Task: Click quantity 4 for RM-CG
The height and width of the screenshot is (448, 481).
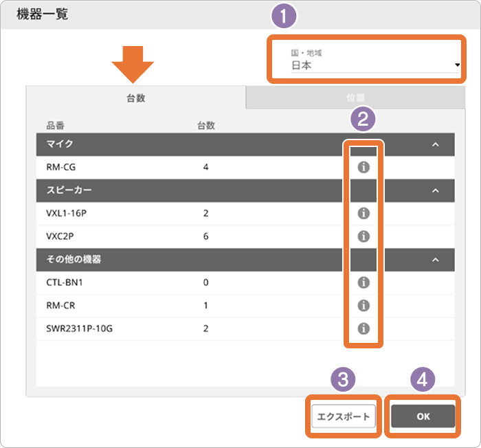Action: tap(206, 167)
